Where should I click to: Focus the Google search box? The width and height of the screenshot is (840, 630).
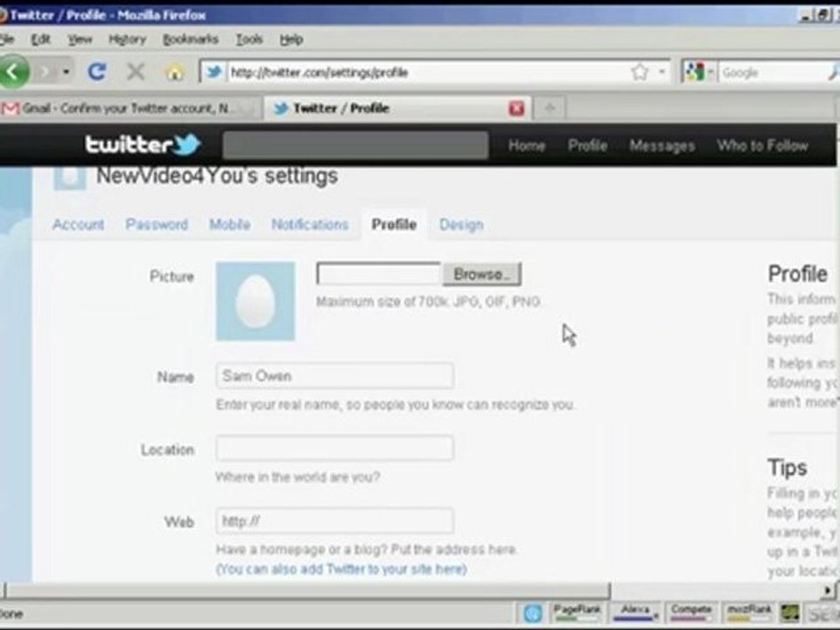point(772,73)
